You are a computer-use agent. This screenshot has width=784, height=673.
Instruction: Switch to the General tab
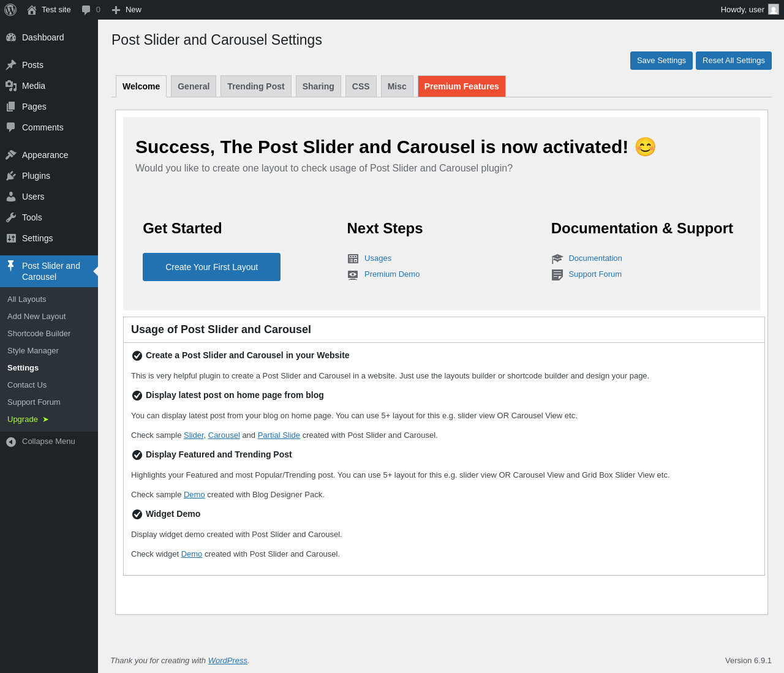click(x=194, y=86)
